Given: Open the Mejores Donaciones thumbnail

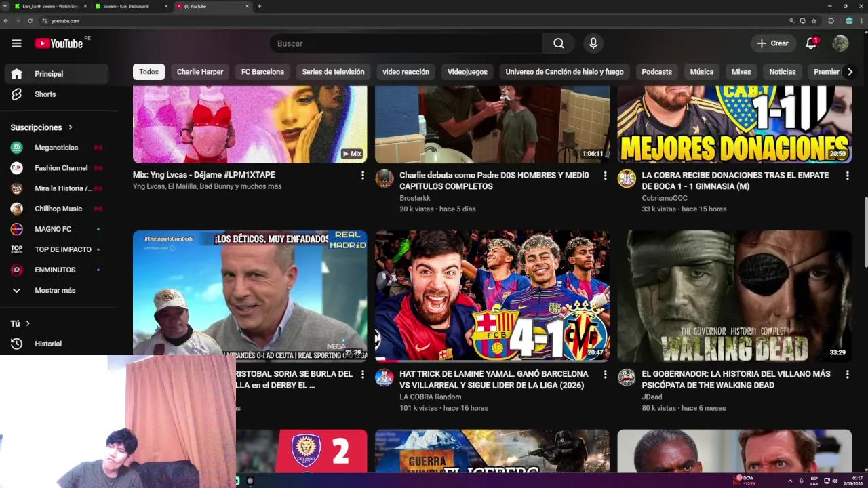Looking at the screenshot, I should [x=734, y=125].
